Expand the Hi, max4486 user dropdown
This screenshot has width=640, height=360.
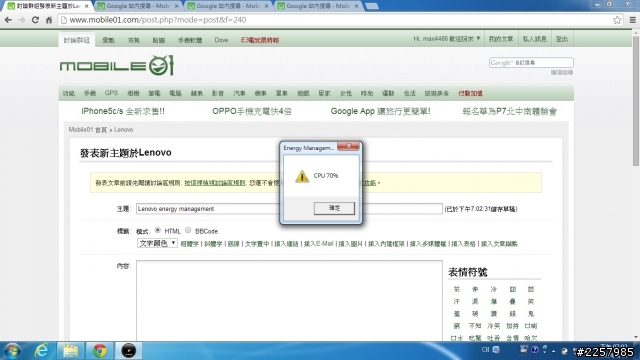coord(447,39)
